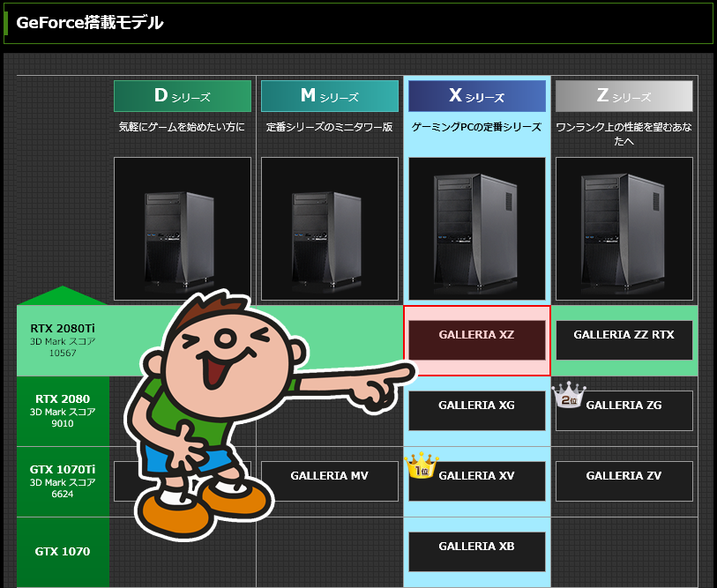Click the D シリーズ header
Viewport: 717px width, 588px height.
point(183,96)
